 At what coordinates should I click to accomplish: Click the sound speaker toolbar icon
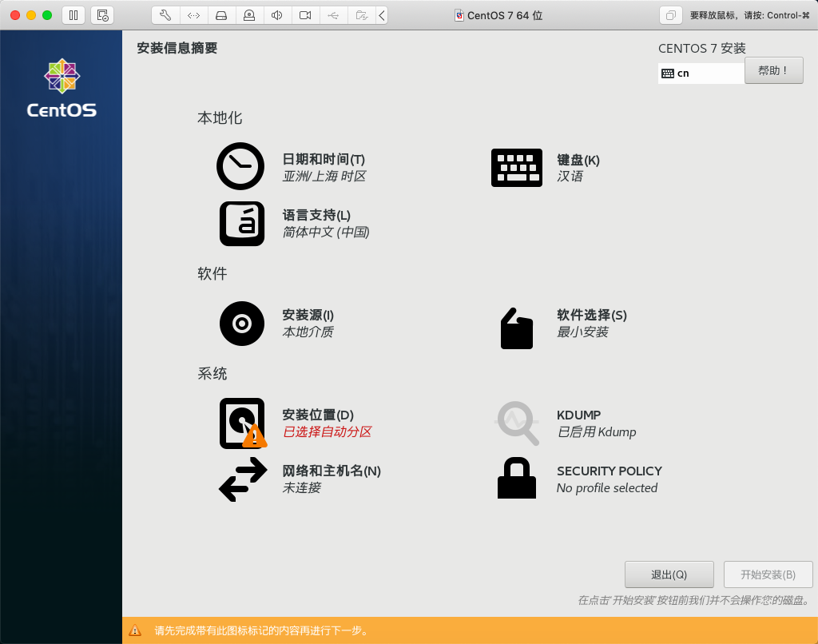pos(277,15)
